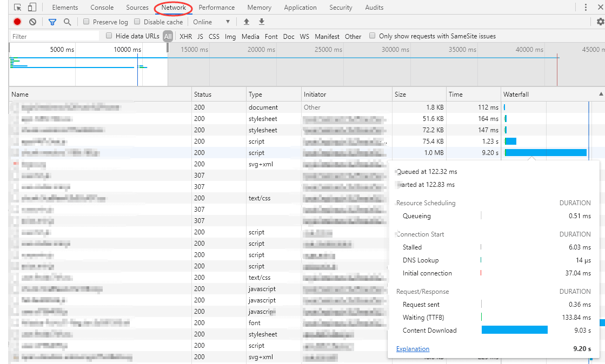
Task: Import HAR file with upload arrow
Action: tap(247, 22)
